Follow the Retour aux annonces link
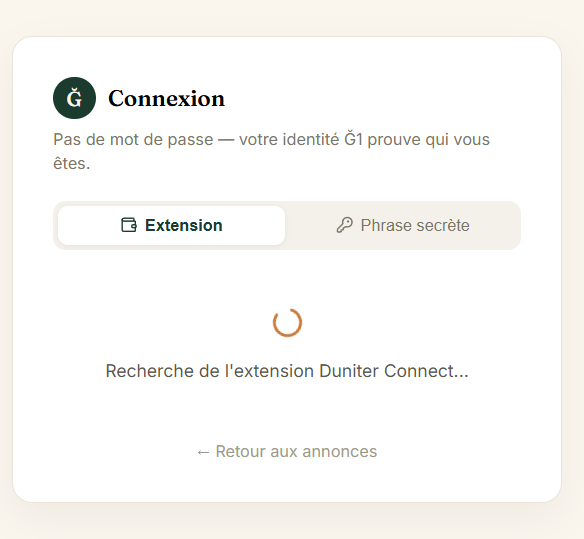Image resolution: width=584 pixels, height=539 pixels. (x=287, y=451)
